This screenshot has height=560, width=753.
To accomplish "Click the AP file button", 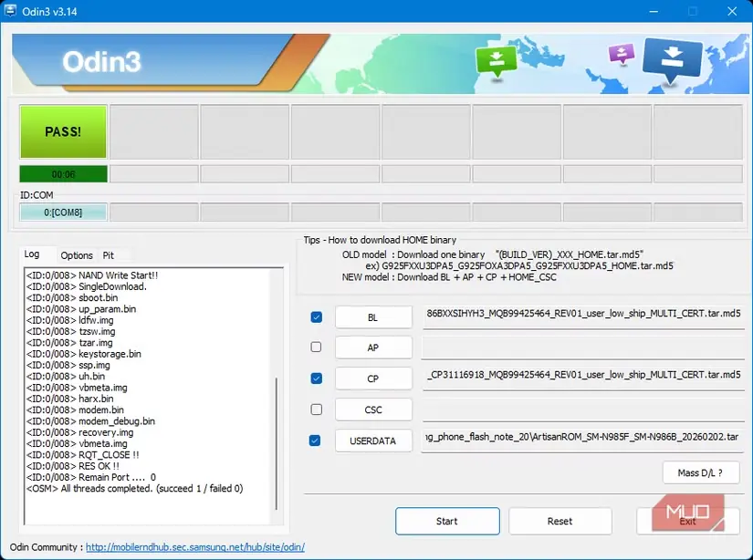I will point(373,347).
